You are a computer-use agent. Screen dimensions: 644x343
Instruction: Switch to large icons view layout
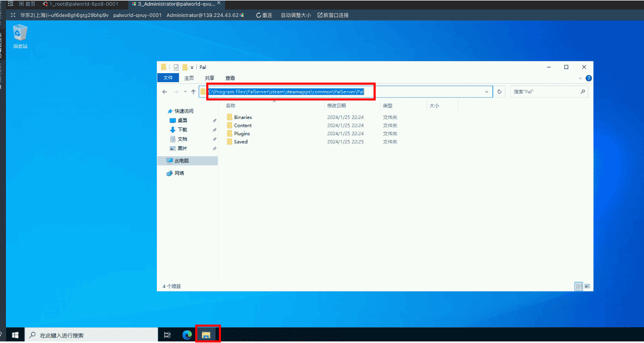point(587,286)
